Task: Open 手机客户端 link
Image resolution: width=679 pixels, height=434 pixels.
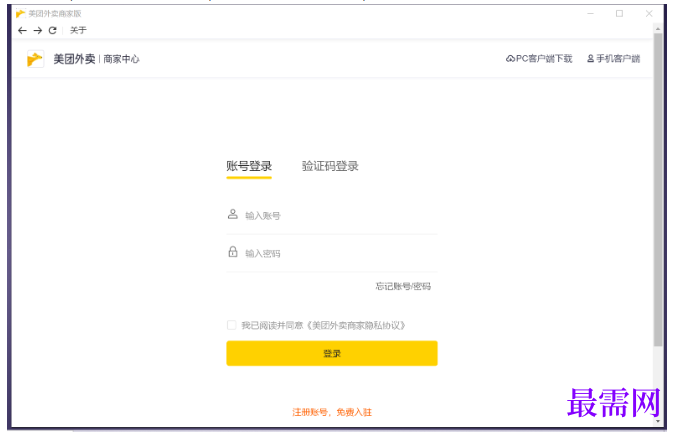Action: coord(613,58)
